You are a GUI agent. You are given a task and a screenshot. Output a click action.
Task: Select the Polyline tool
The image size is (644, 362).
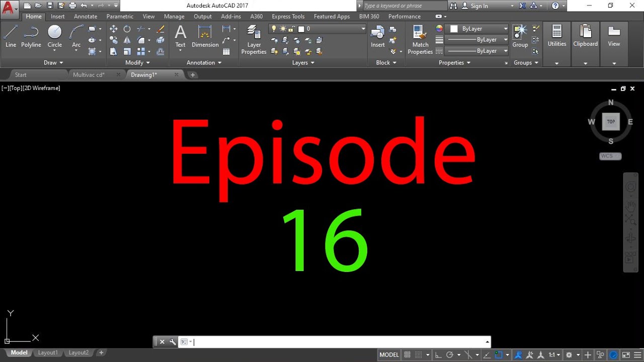pos(31,36)
